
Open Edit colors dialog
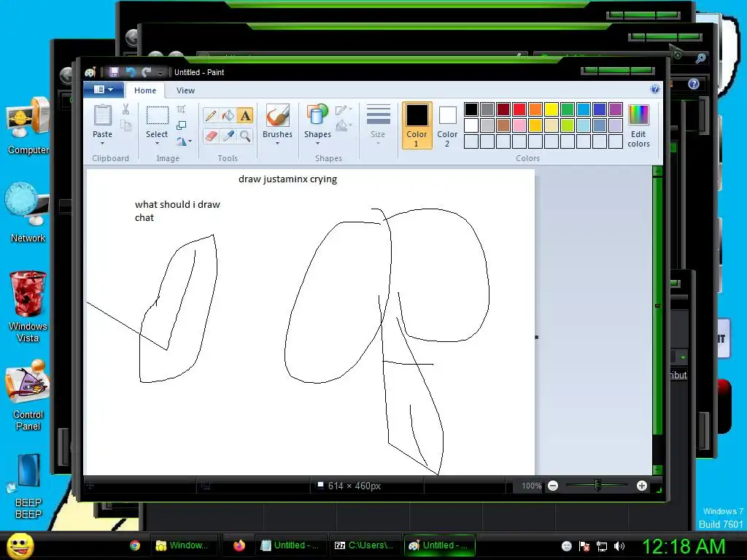click(638, 126)
